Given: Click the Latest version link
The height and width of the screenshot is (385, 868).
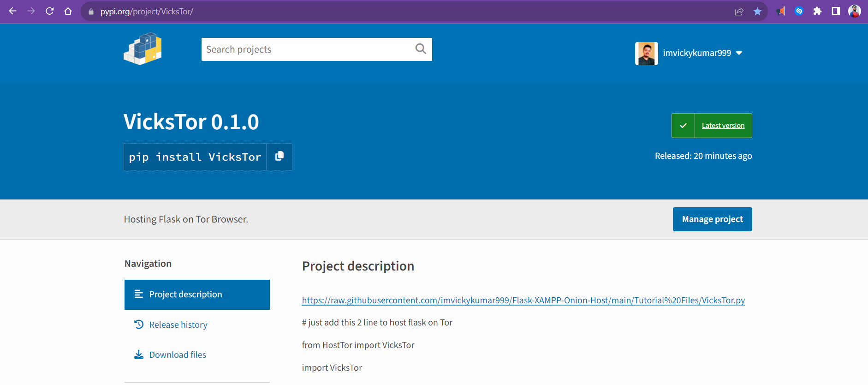Looking at the screenshot, I should click(723, 126).
